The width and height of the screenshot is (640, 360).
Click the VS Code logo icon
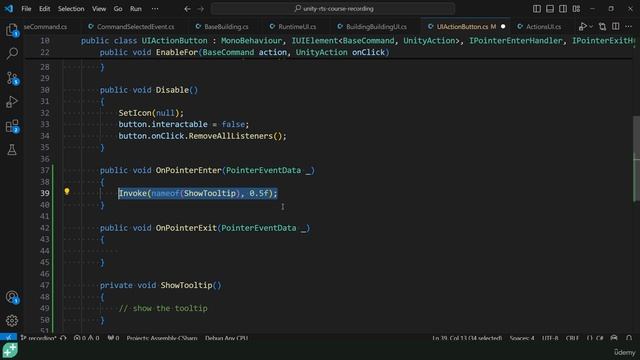coord(9,8)
